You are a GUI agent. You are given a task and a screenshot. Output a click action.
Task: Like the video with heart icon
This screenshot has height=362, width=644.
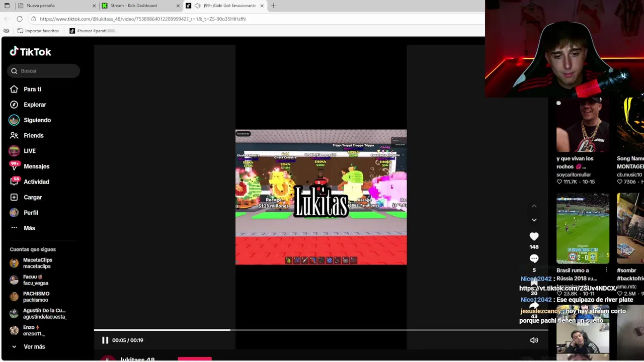534,236
